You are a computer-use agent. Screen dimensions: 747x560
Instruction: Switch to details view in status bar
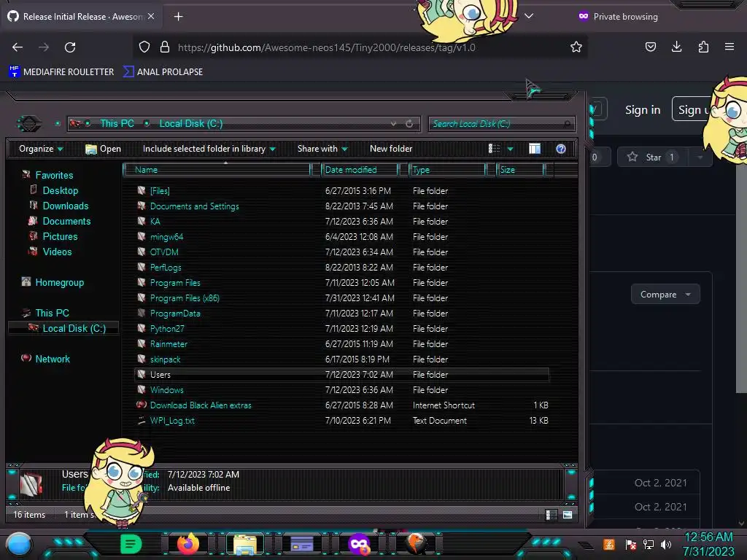(x=551, y=515)
